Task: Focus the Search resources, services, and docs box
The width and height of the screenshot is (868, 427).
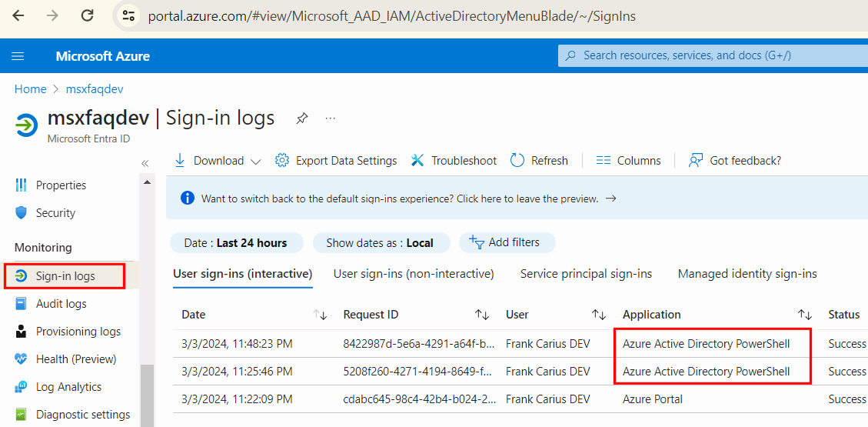Action: pyautogui.click(x=713, y=55)
